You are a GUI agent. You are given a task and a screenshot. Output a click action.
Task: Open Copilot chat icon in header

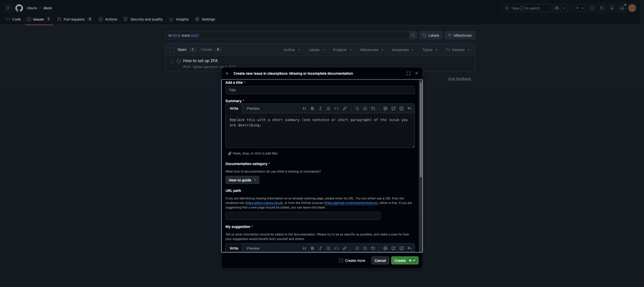[x=557, y=8]
